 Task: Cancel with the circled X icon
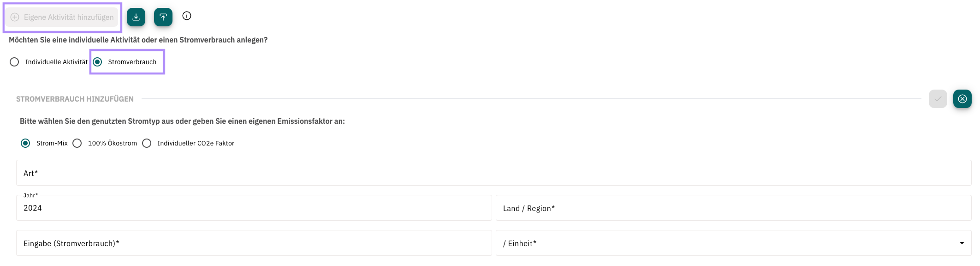coord(962,99)
